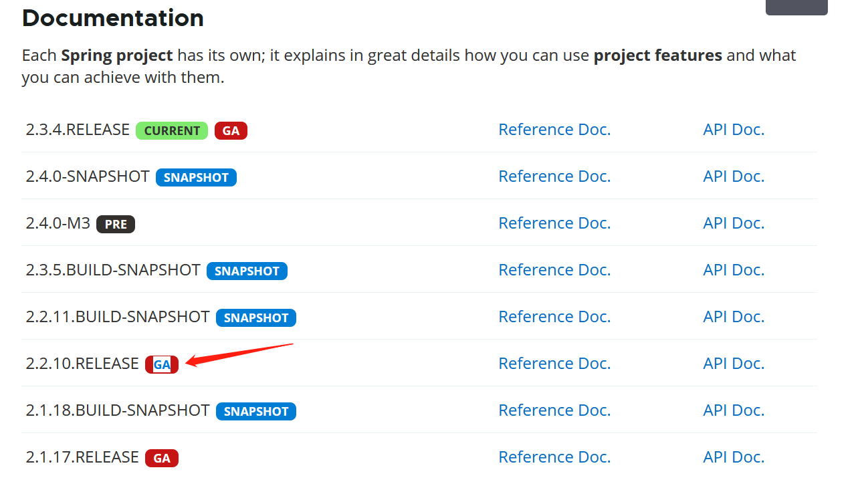
Task: Open Reference Doc. for 2.4.0-SNAPSHOT
Action: [x=554, y=176]
